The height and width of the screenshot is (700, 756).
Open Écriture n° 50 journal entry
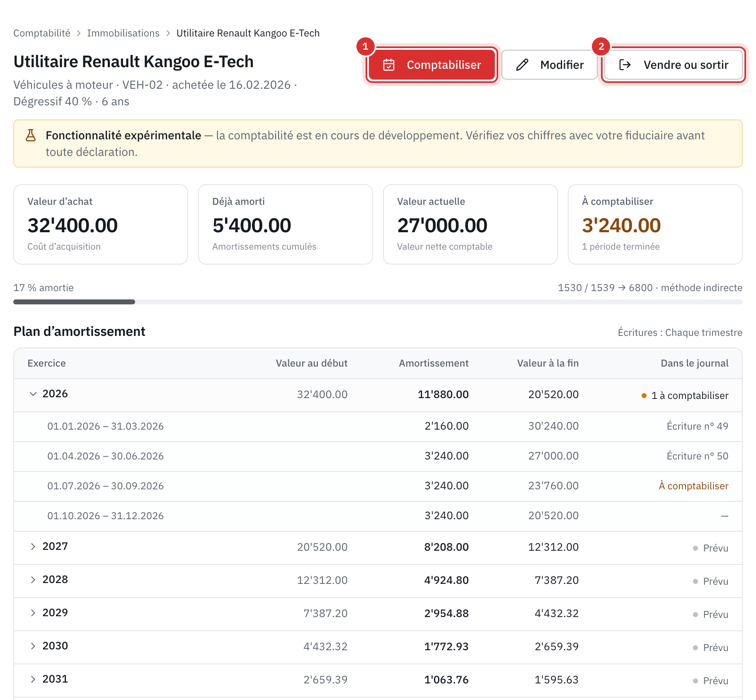pos(697,456)
